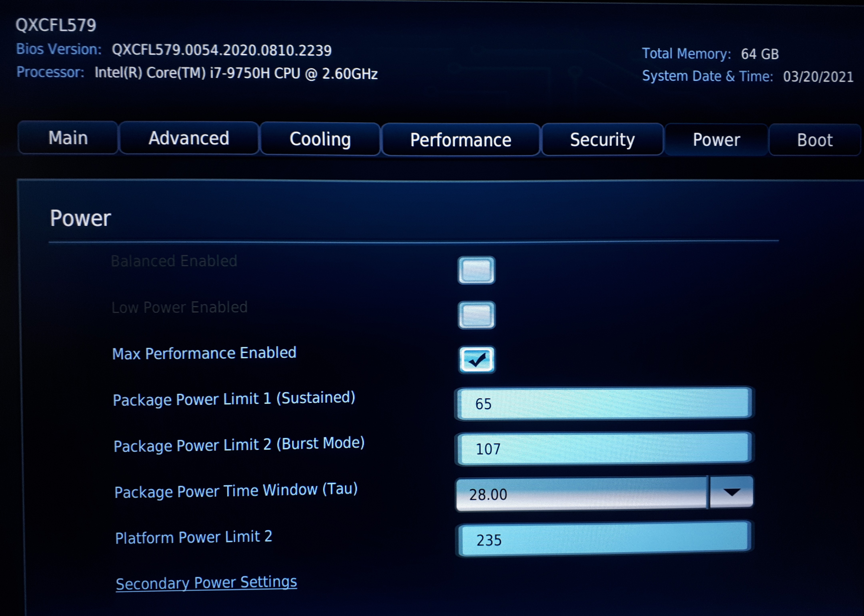This screenshot has height=616, width=864.
Task: Select the Security tab
Action: click(x=603, y=140)
